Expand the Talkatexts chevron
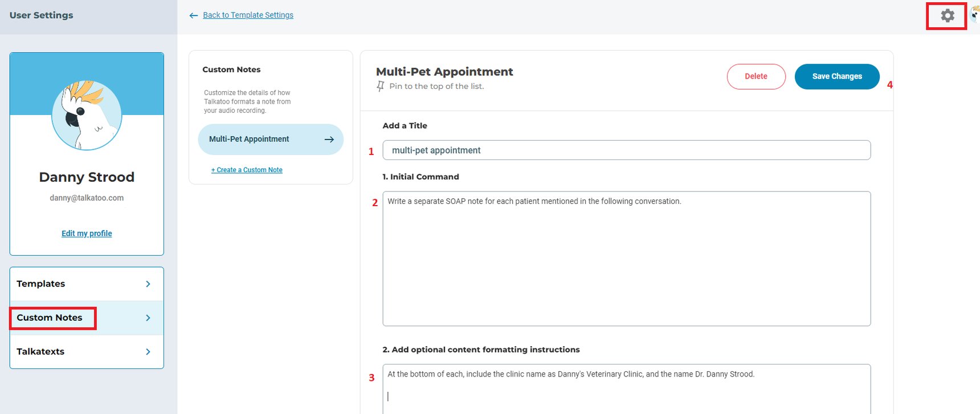The width and height of the screenshot is (980, 414). [x=148, y=352]
